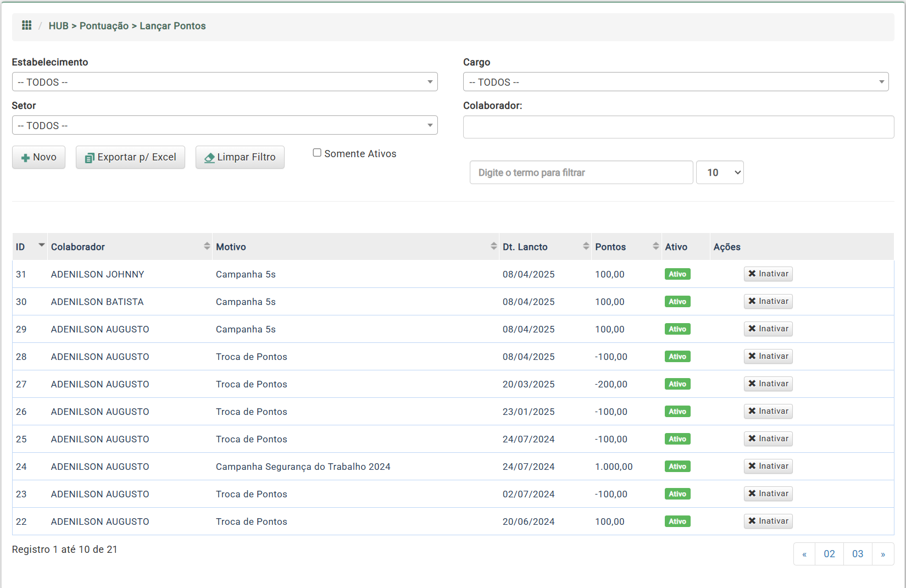This screenshot has height=588, width=906.
Task: Open the Setor dropdown
Action: click(x=225, y=125)
